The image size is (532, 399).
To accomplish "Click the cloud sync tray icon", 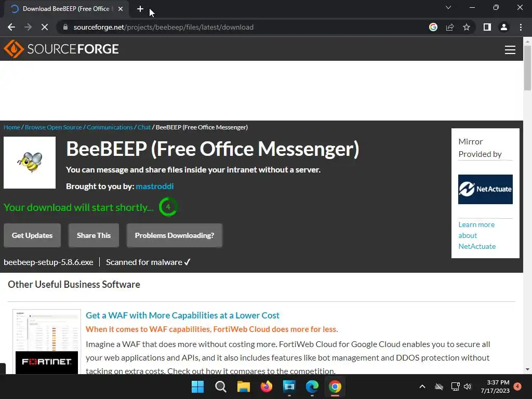I will click(439, 387).
